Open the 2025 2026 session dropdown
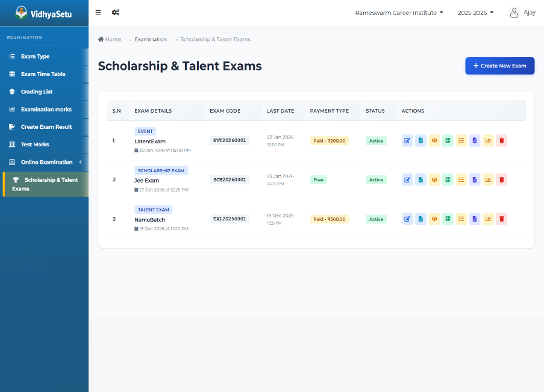 pos(475,11)
